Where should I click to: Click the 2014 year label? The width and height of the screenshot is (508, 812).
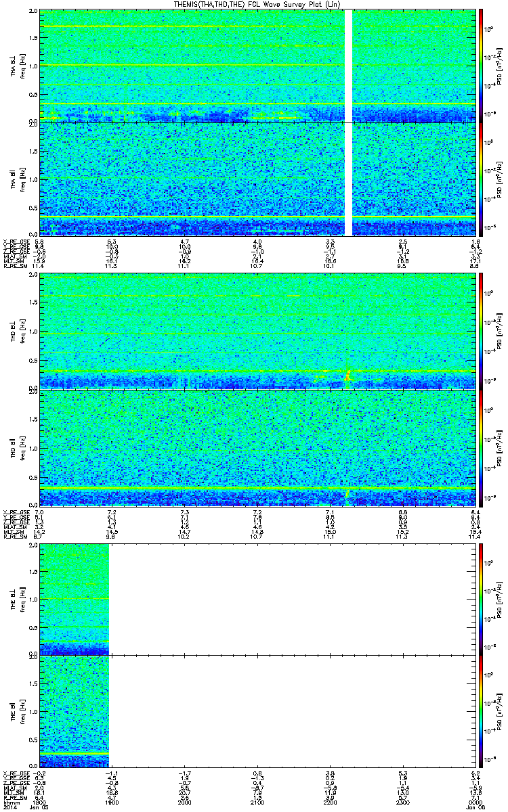pos(9,807)
